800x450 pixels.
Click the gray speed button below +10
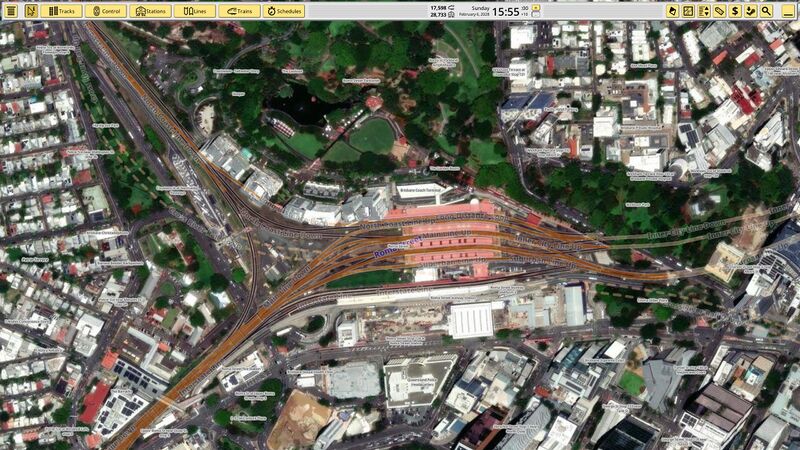pos(536,15)
